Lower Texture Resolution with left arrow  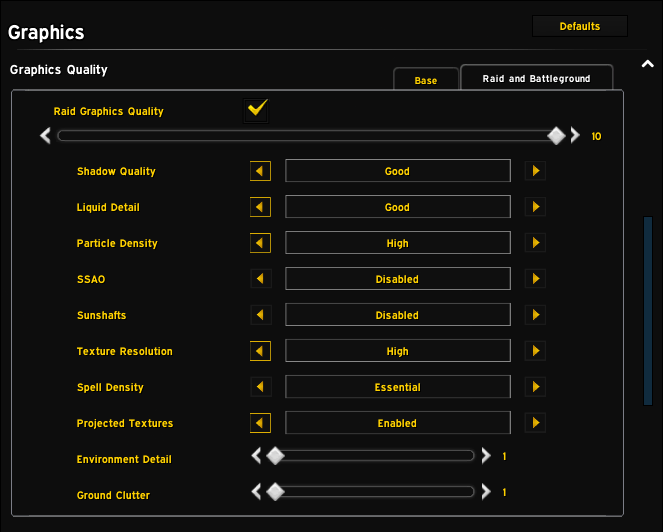click(x=260, y=351)
